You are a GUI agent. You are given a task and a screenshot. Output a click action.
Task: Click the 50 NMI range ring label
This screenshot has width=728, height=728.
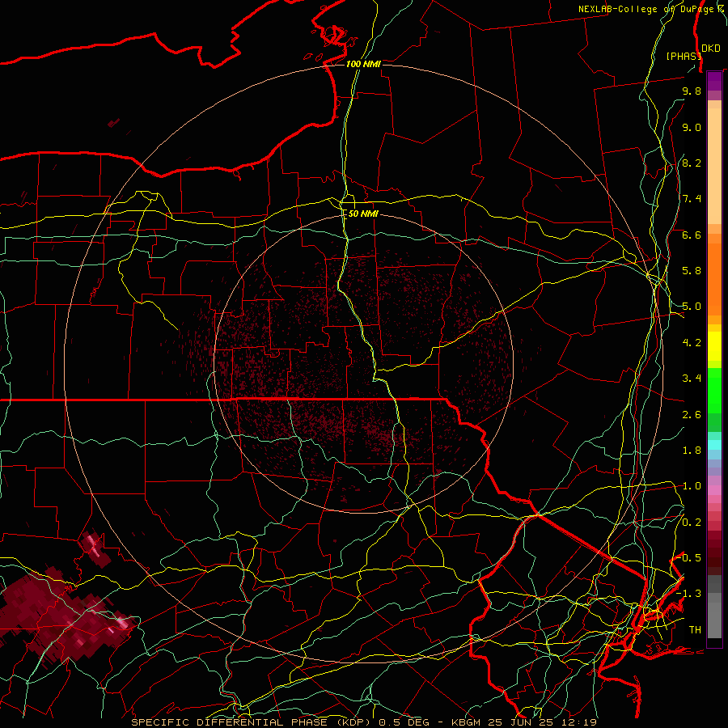click(x=363, y=214)
